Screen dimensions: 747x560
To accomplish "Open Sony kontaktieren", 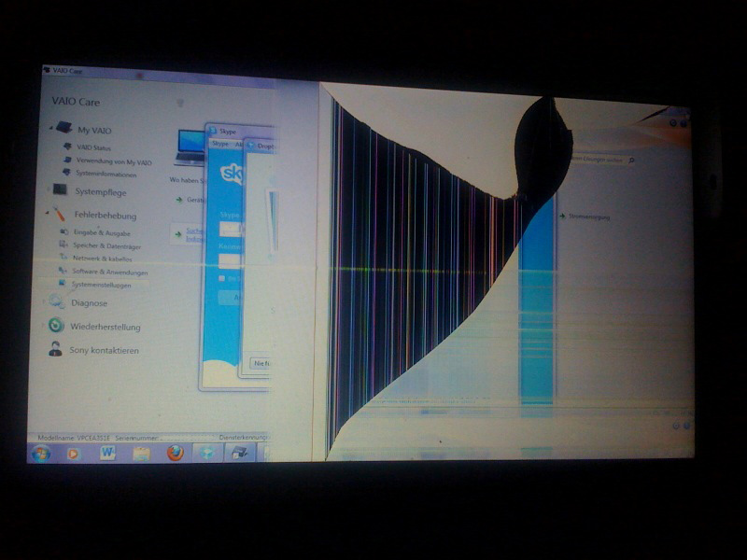I will 104,351.
